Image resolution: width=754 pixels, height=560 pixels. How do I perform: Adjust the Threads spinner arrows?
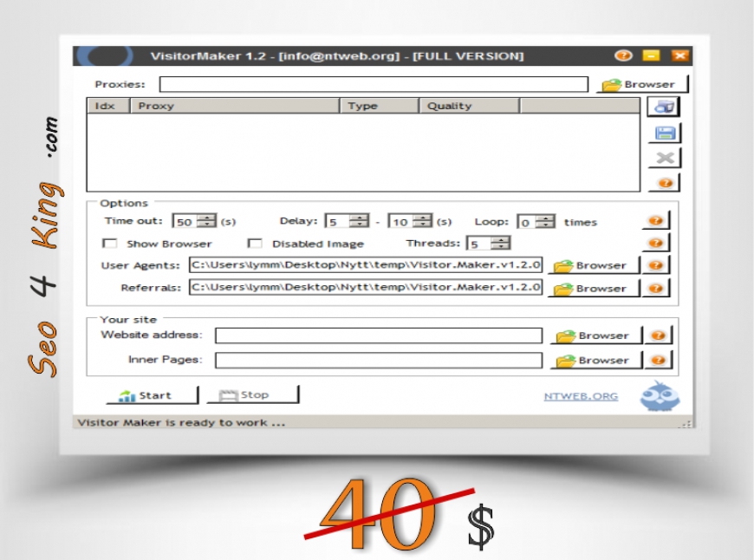501,244
